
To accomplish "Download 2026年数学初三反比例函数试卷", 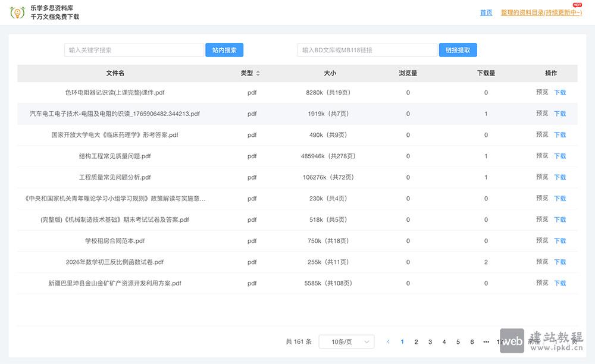I will point(559,262).
